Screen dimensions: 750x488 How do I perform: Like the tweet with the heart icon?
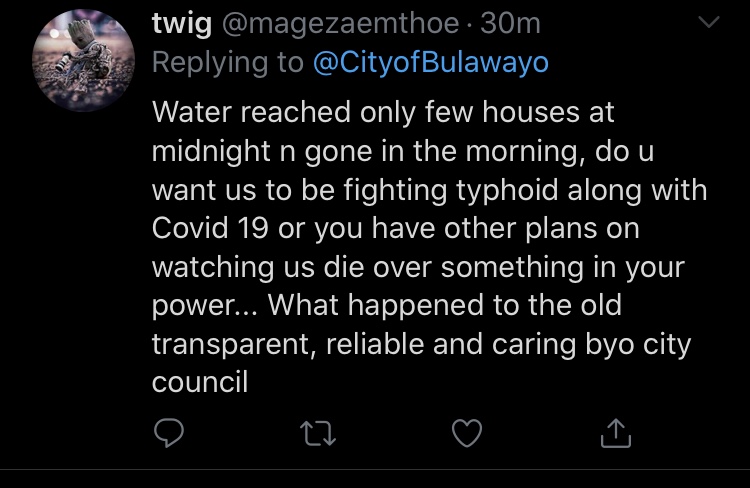466,432
